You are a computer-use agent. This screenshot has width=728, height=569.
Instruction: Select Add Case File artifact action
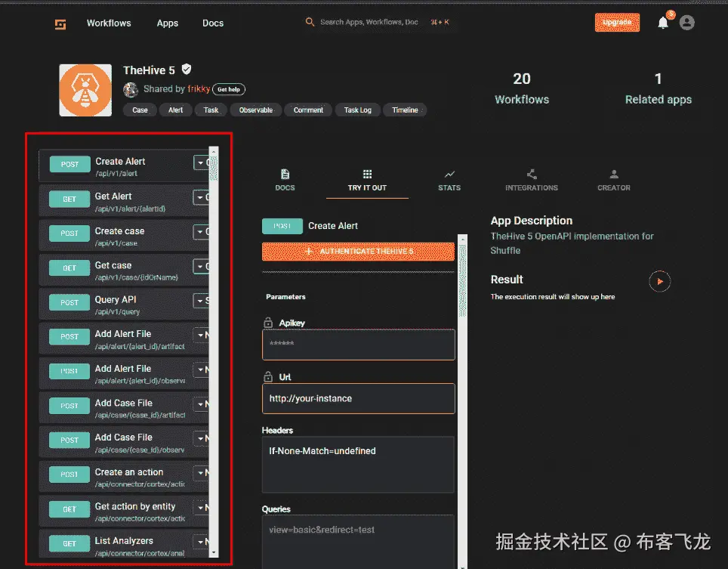124,408
